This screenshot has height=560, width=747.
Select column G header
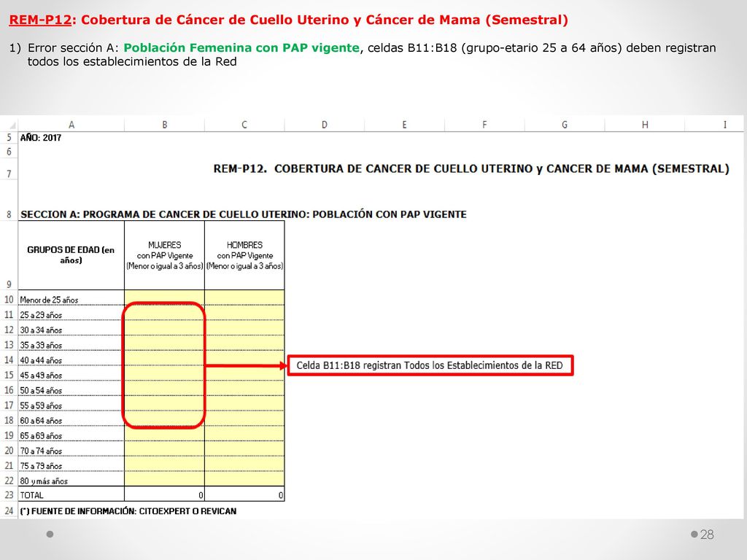(565, 125)
